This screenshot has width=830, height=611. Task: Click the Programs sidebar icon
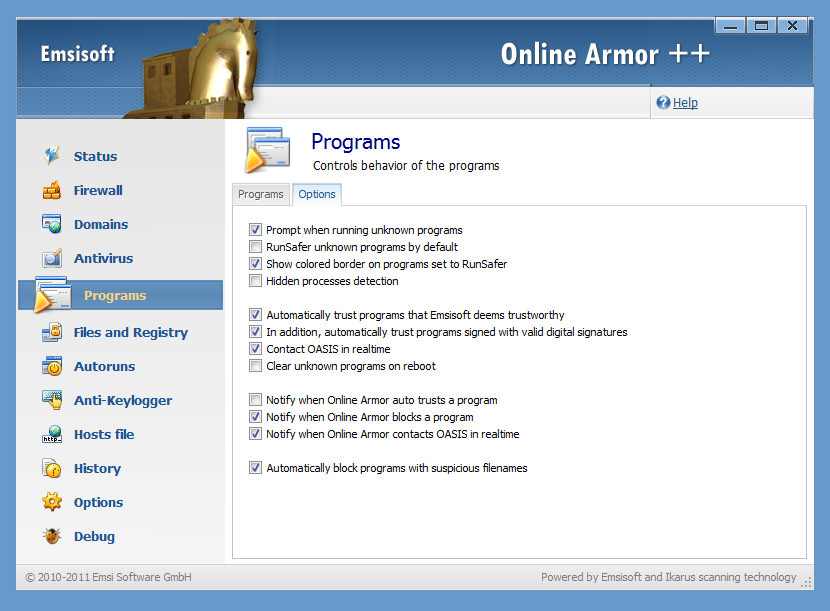(x=52, y=294)
